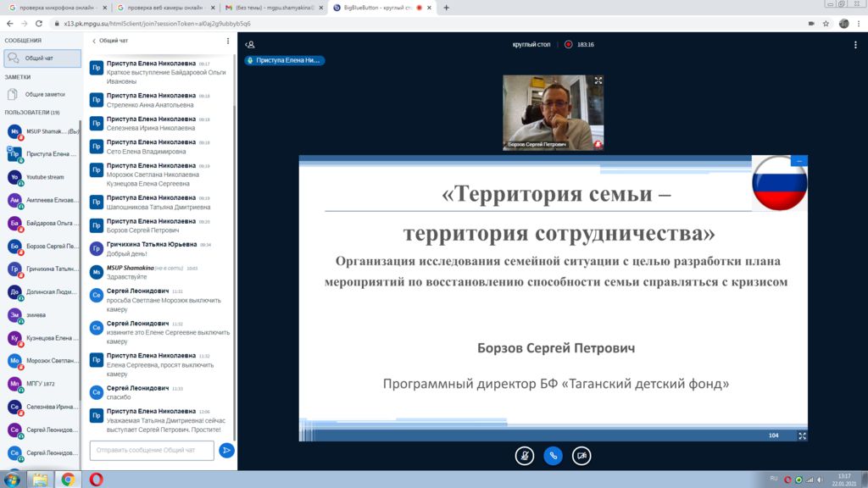Minimize the presentation with the blue dash button
Viewport: 868px width, 488px height.
[x=798, y=160]
